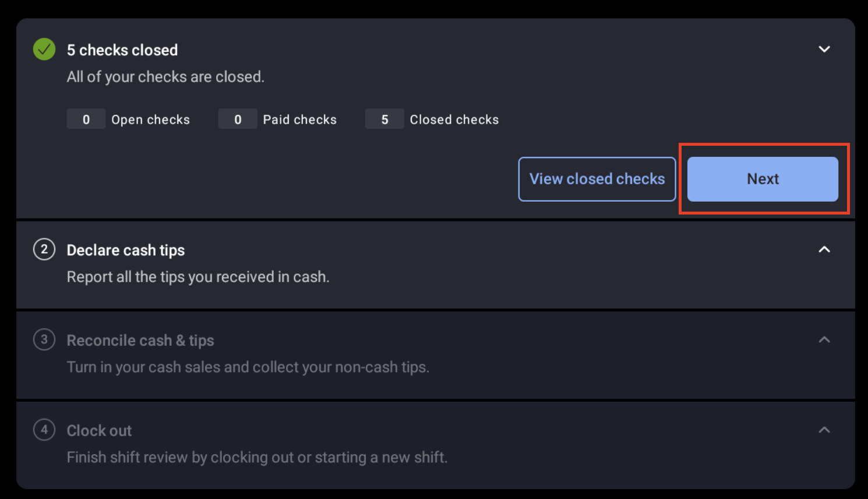Click the "5" Closed checks count badge
868x499 pixels.
384,119
